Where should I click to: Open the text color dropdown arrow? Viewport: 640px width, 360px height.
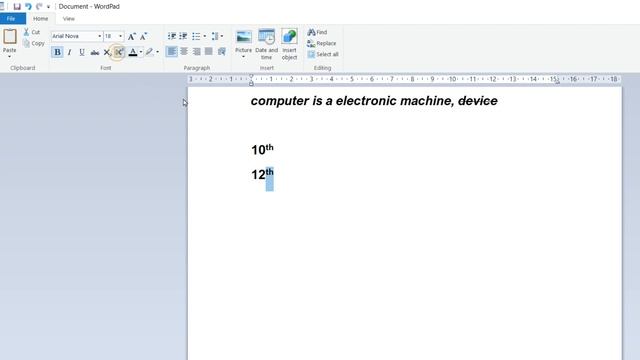141,52
